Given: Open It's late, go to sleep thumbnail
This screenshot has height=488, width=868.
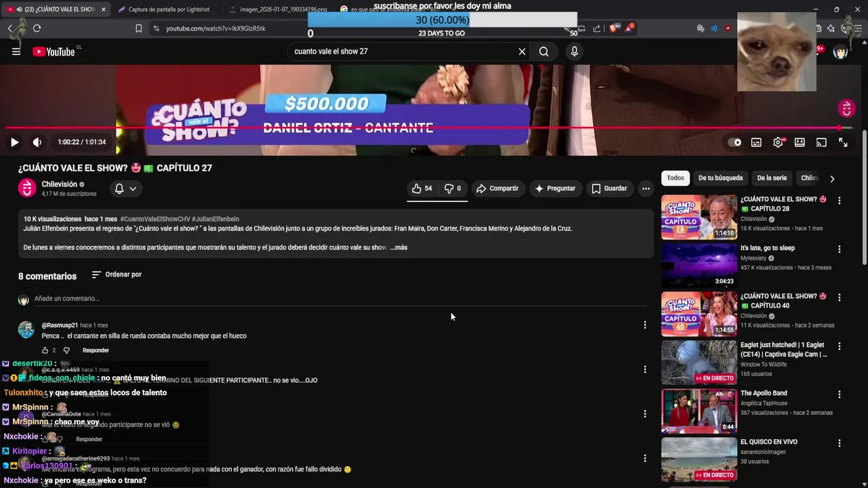Looking at the screenshot, I should click(x=699, y=266).
